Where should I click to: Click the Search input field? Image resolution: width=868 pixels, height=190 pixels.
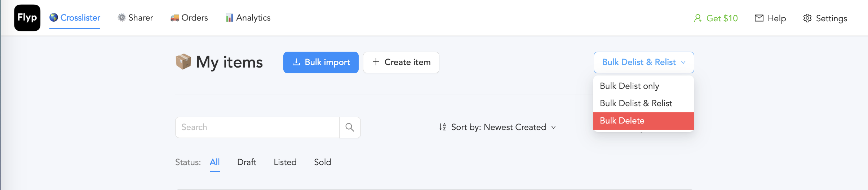[257, 127]
